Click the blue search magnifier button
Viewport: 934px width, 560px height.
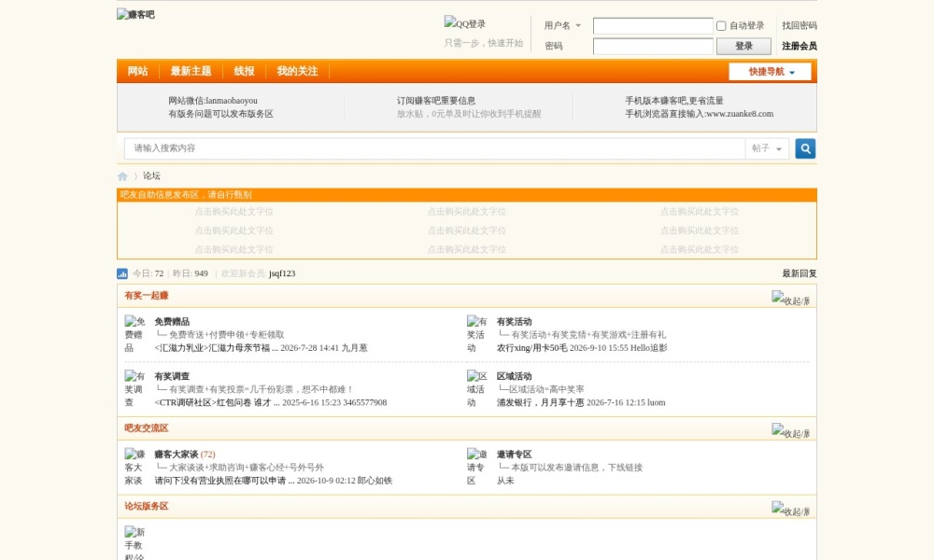(805, 148)
